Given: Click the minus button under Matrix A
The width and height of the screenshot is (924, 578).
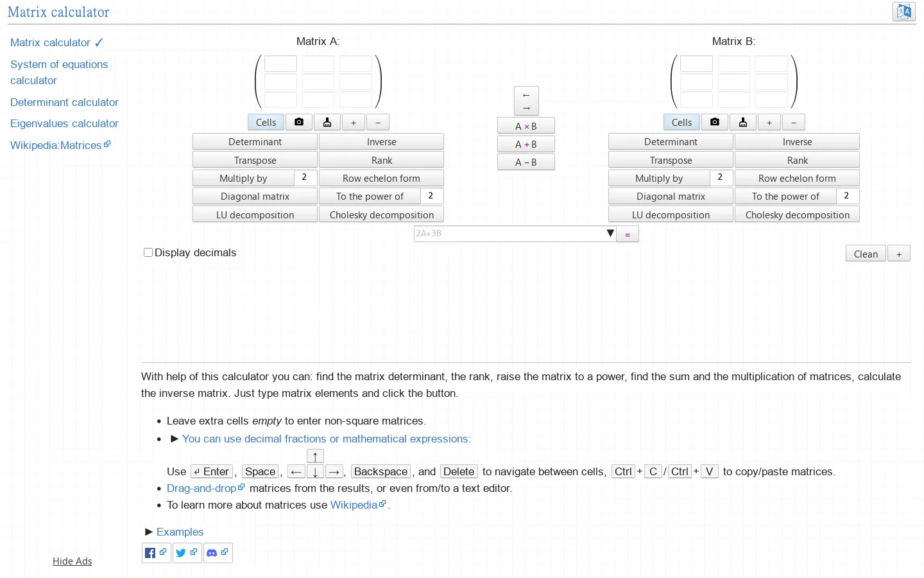Looking at the screenshot, I should pyautogui.click(x=378, y=122).
